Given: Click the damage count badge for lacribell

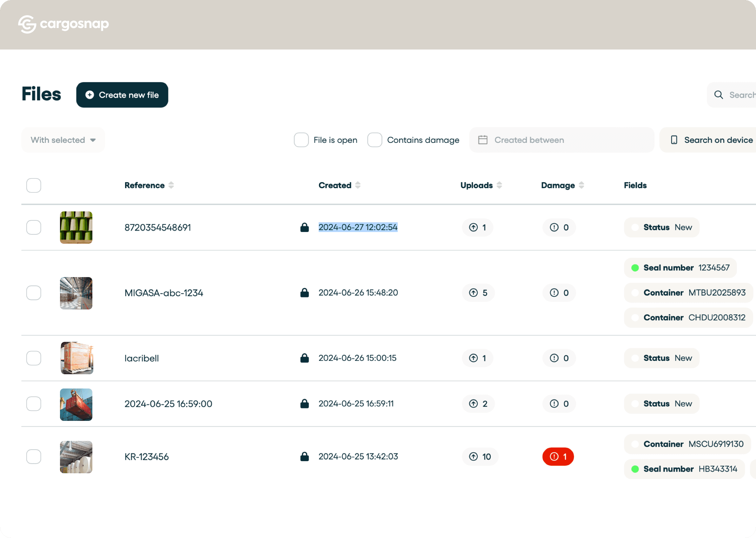Looking at the screenshot, I should [559, 358].
